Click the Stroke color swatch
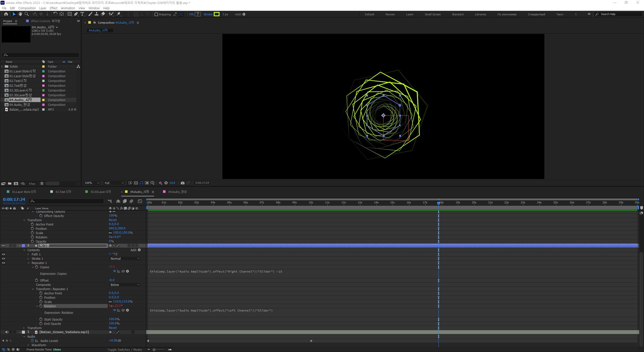The height and width of the screenshot is (352, 644). coord(217,14)
